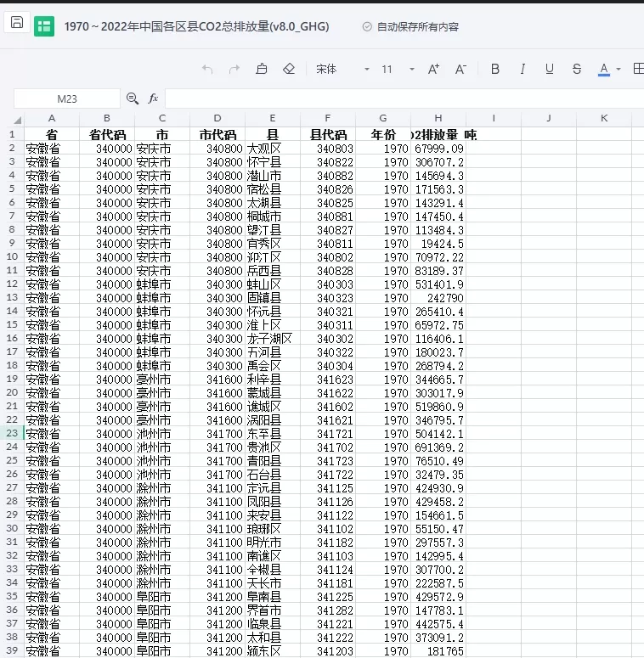This screenshot has width=644, height=658.
Task: Select column B header
Action: 107,118
